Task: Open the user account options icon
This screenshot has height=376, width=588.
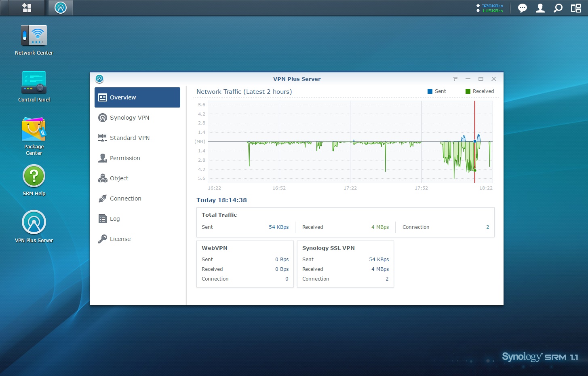Action: pyautogui.click(x=540, y=8)
